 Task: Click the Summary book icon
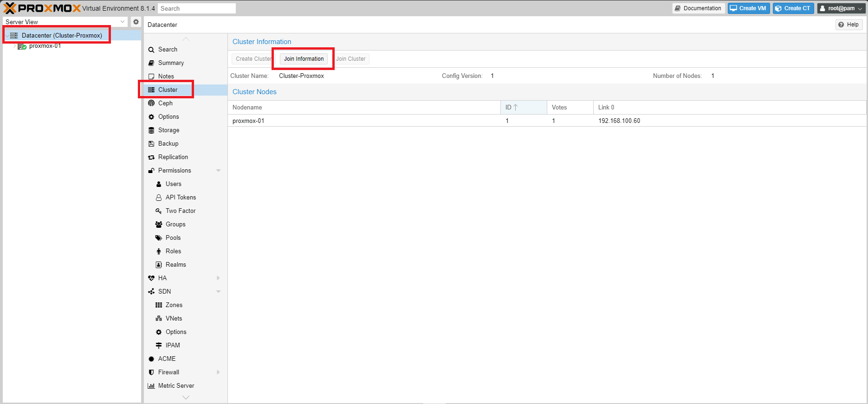(x=151, y=63)
